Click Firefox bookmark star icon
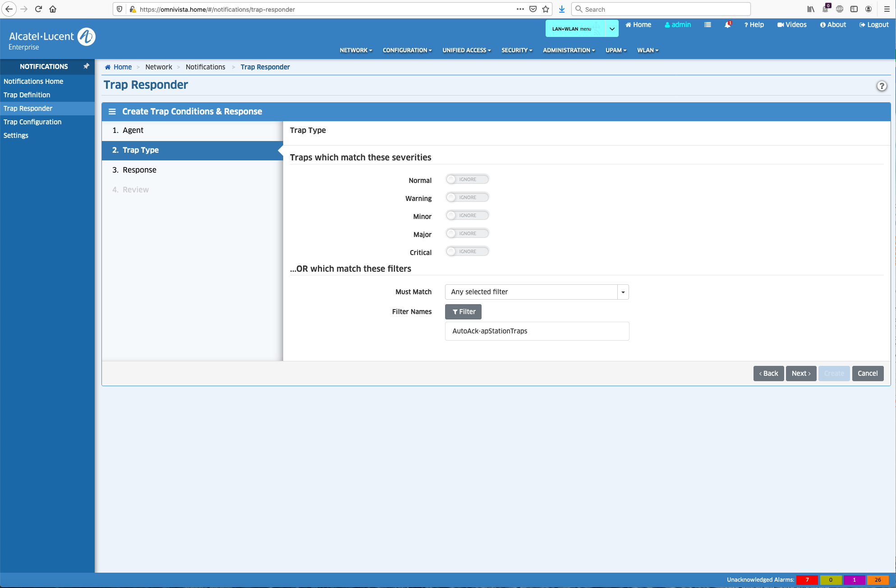Viewport: 896px width, 588px height. pyautogui.click(x=546, y=9)
